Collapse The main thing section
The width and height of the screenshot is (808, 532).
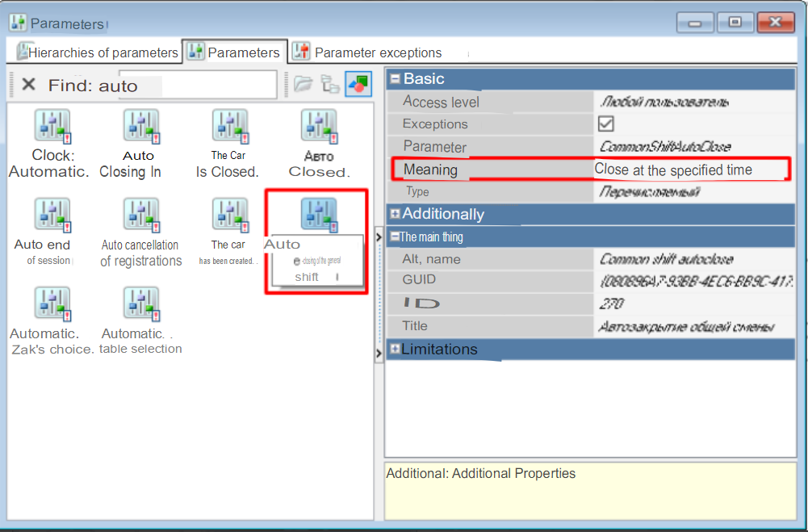(x=395, y=237)
